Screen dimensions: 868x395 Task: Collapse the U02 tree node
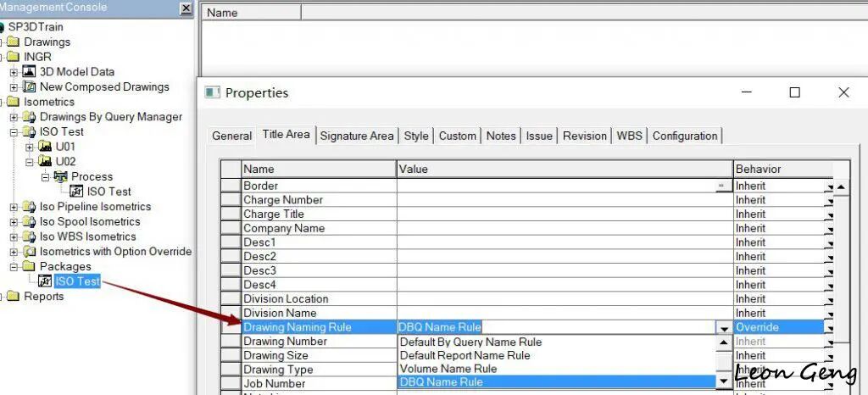click(x=30, y=162)
